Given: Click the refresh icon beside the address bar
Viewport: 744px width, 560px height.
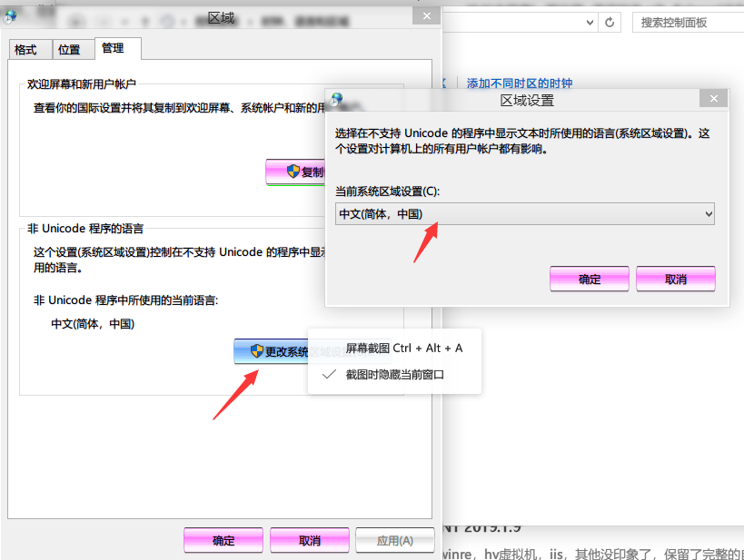Looking at the screenshot, I should [x=610, y=22].
